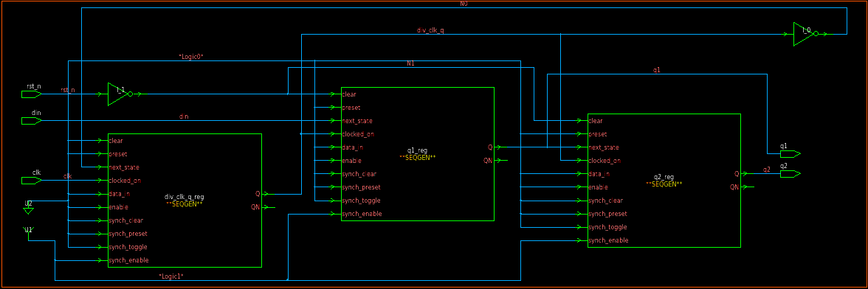Select clear pin of div_clk_q_reg

117,140
